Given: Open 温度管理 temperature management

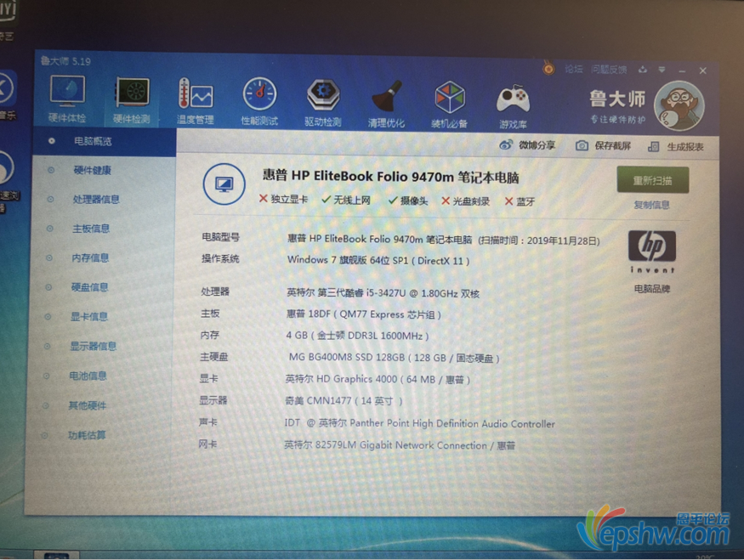Looking at the screenshot, I should (x=195, y=101).
